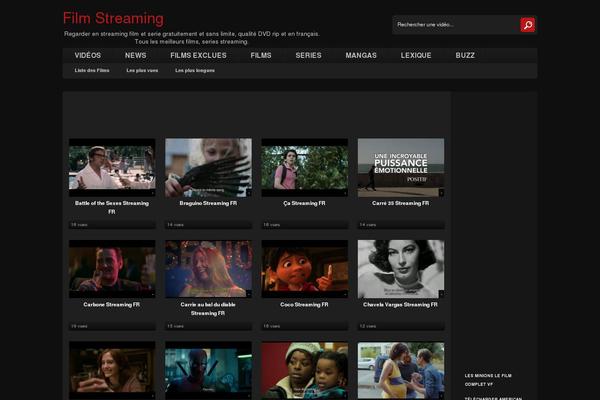Open the Carré 35 video thumbnail

pos(401,168)
